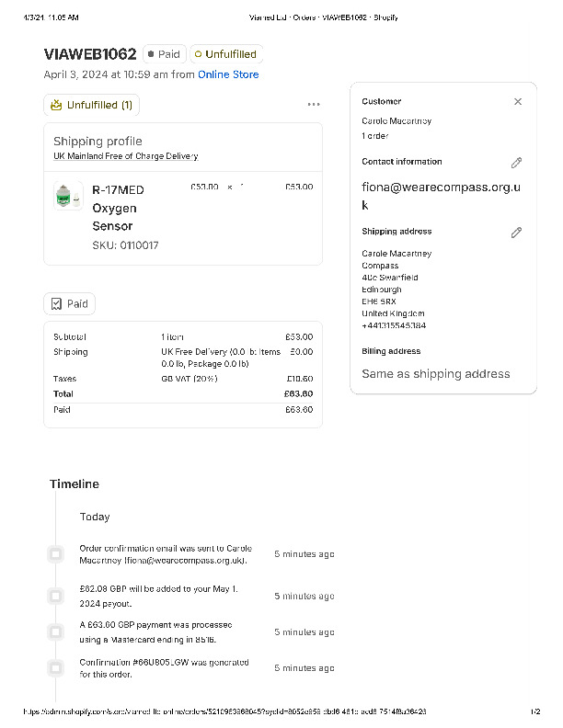Edit contact information via pencil icon
The height and width of the screenshot is (728, 563).
coord(516,163)
